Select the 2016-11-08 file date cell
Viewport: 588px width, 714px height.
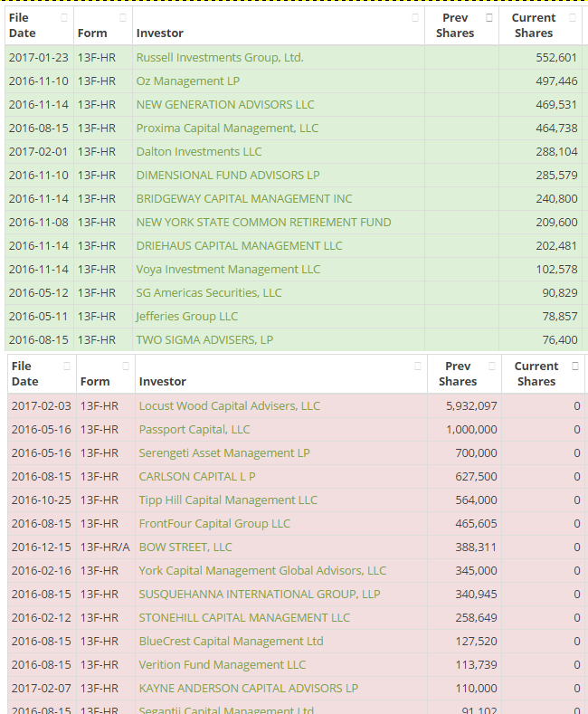tap(39, 223)
